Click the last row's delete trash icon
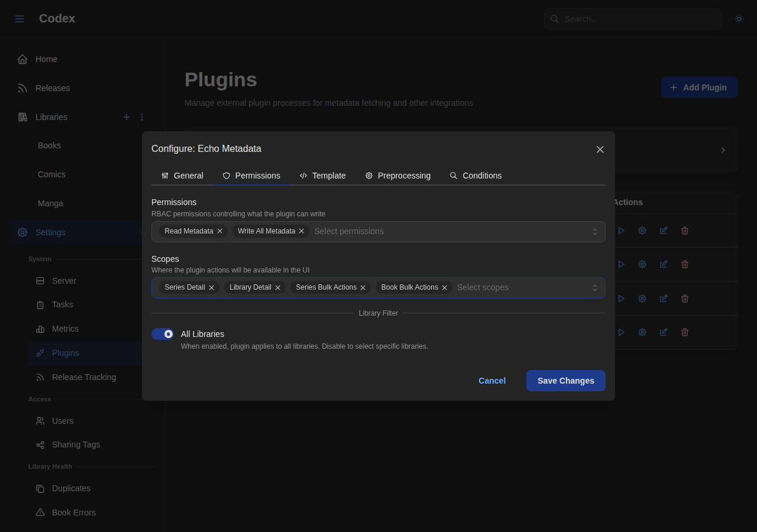 click(685, 332)
